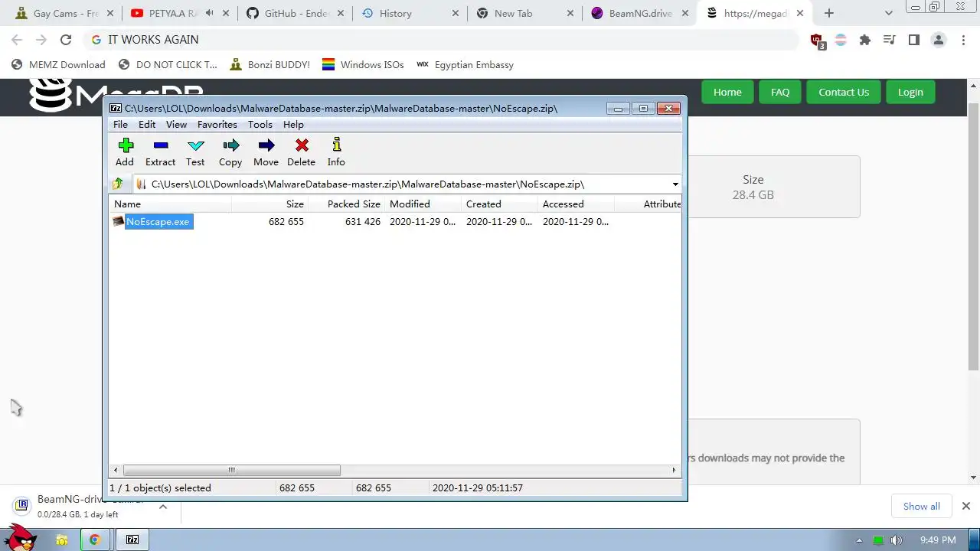
Task: Open the tab search chevron
Action: point(888,13)
